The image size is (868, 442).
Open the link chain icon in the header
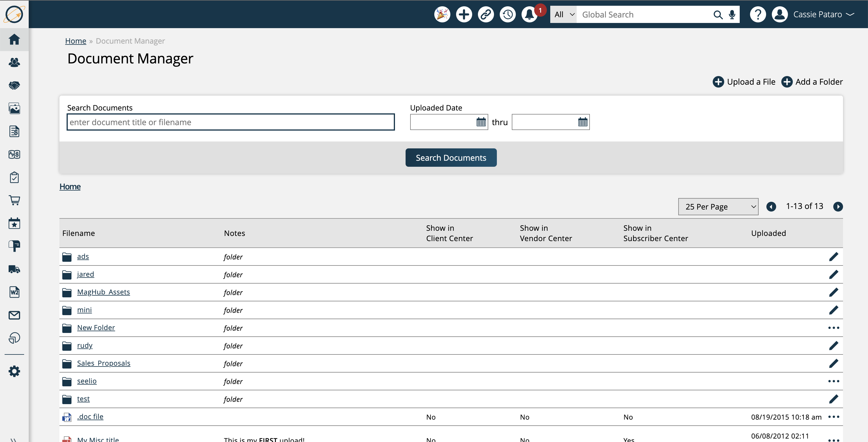click(486, 14)
